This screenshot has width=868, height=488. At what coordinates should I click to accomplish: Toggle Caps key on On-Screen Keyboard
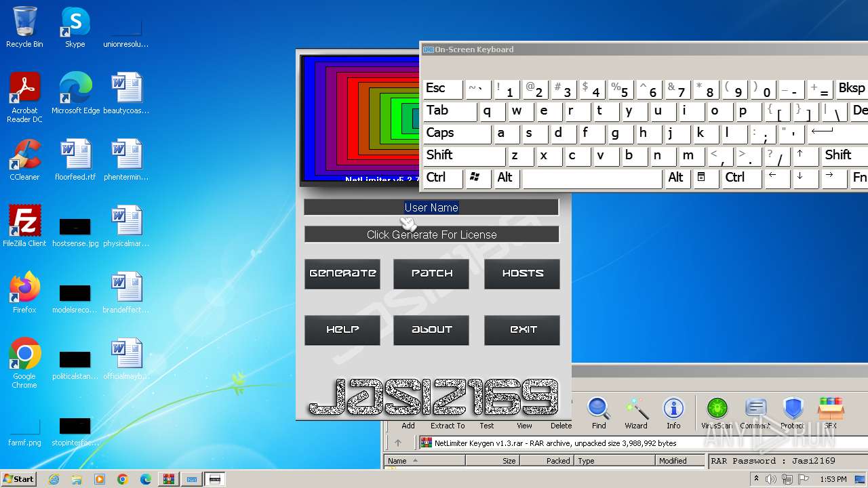(x=457, y=134)
